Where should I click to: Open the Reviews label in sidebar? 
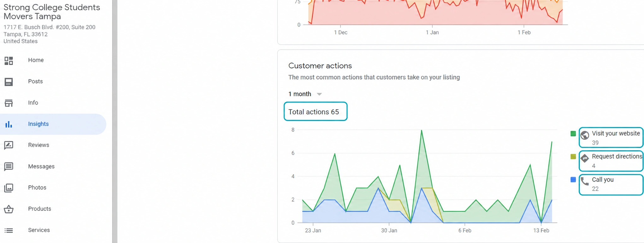tap(38, 145)
